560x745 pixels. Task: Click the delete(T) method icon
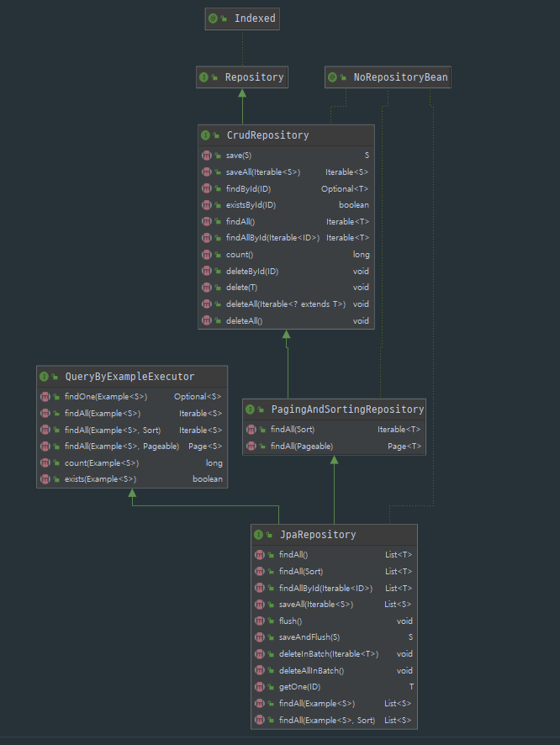click(x=206, y=288)
